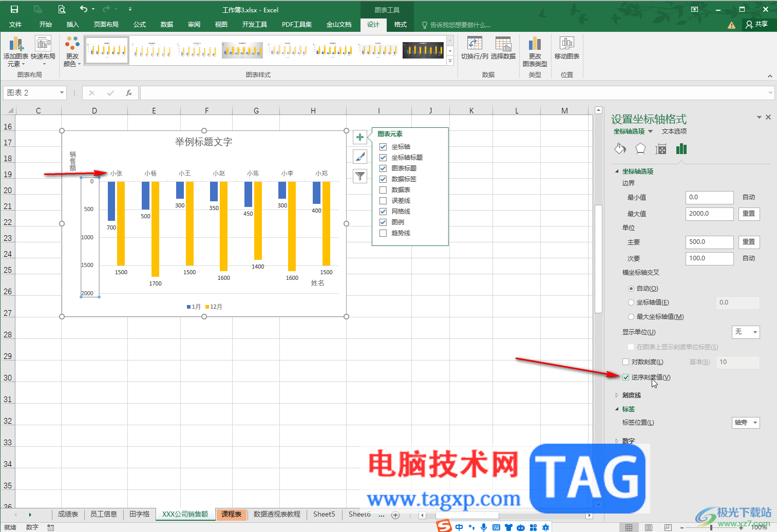777x532 pixels.
Task: Open the 课程表 sheet tab
Action: pos(232,514)
